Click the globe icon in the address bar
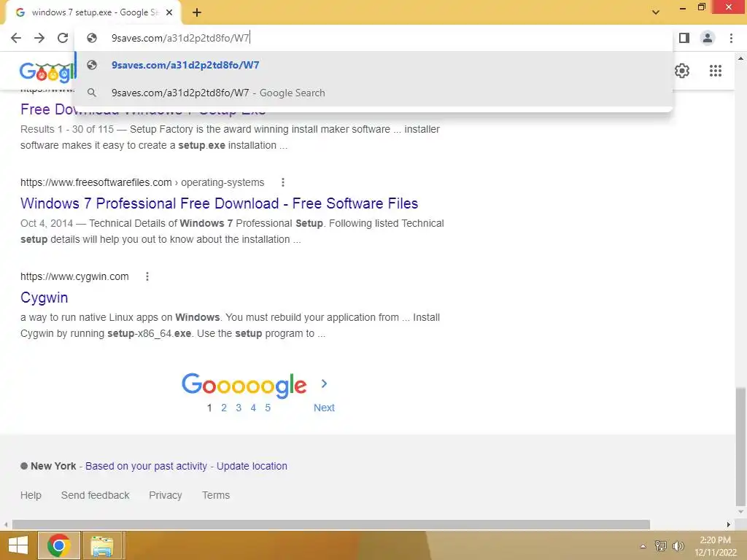747x560 pixels. click(x=92, y=38)
